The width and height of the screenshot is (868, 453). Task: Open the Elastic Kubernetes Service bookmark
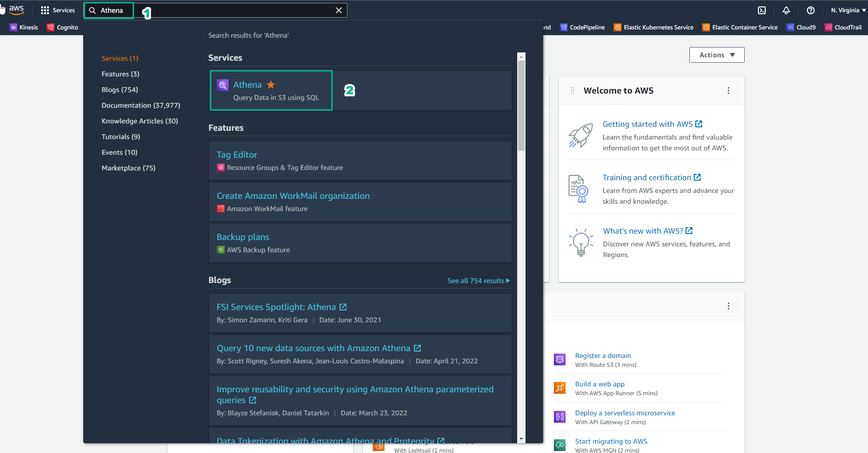pyautogui.click(x=654, y=27)
